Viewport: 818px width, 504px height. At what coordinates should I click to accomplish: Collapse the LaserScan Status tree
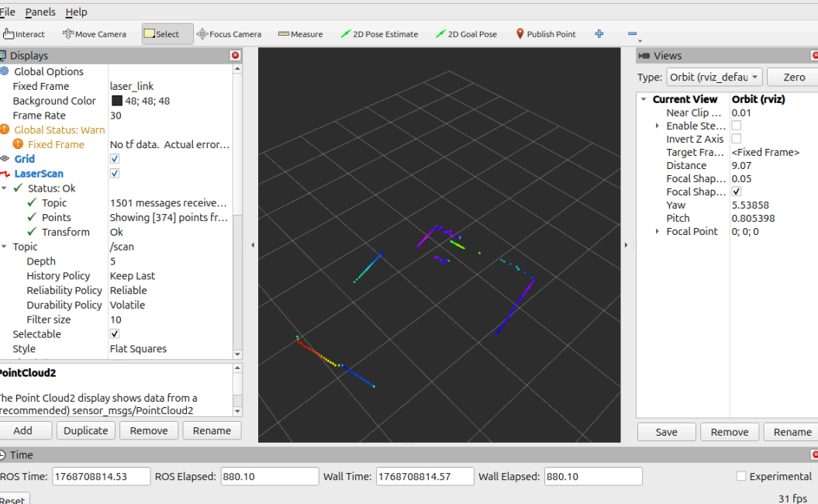(x=4, y=188)
